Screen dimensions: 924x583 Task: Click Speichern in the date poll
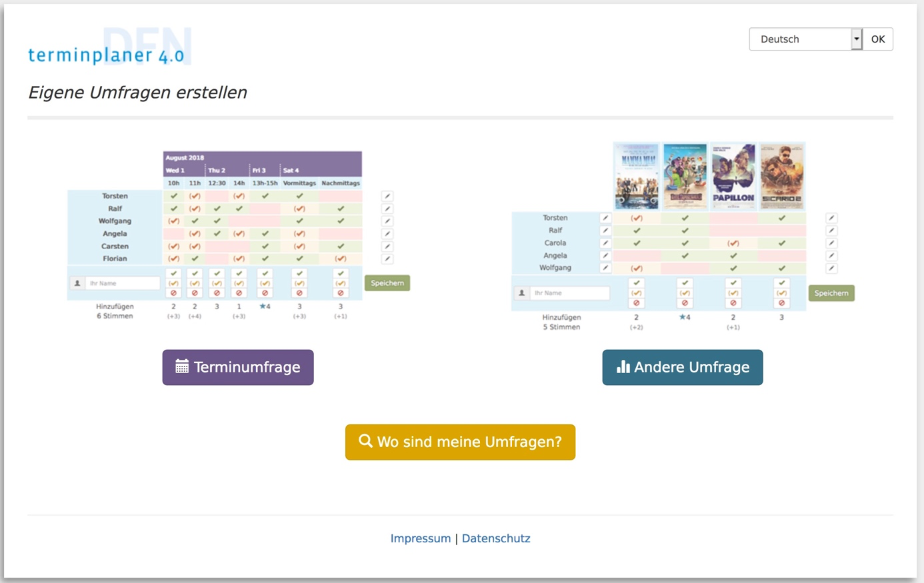pos(387,283)
